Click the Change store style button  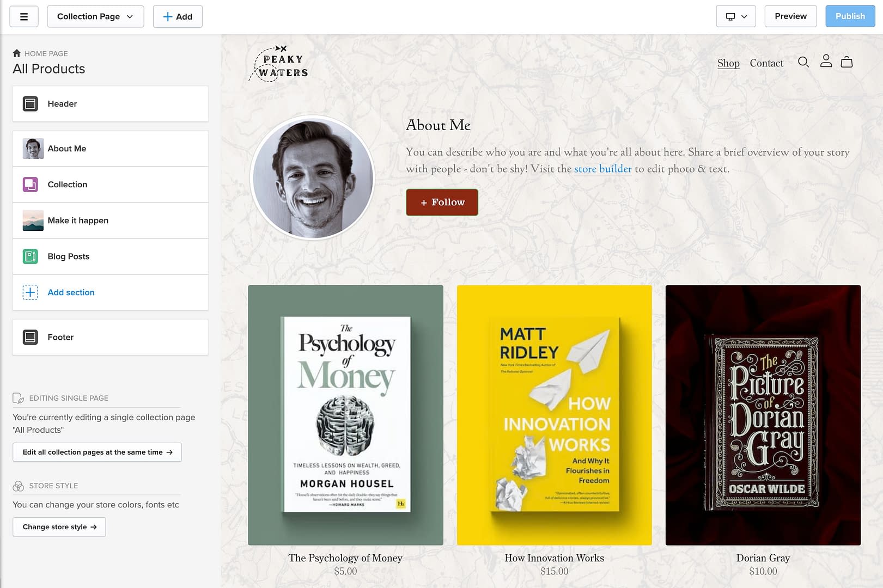59,527
